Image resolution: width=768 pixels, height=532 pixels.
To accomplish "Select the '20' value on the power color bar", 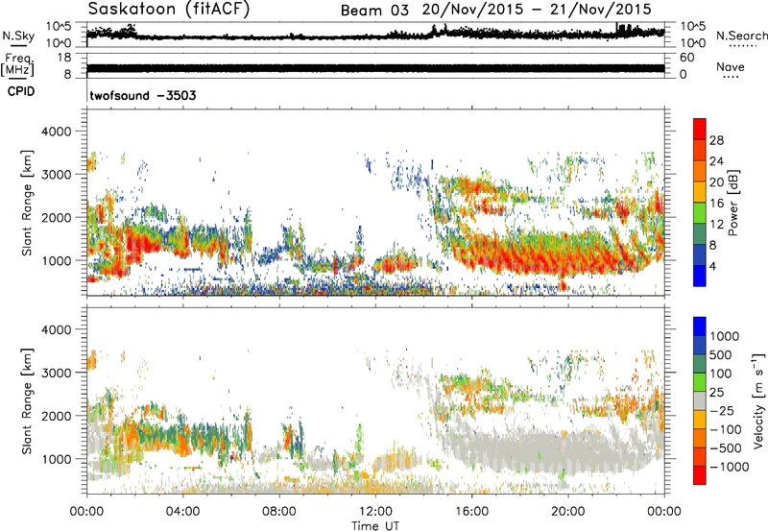I will 716,182.
